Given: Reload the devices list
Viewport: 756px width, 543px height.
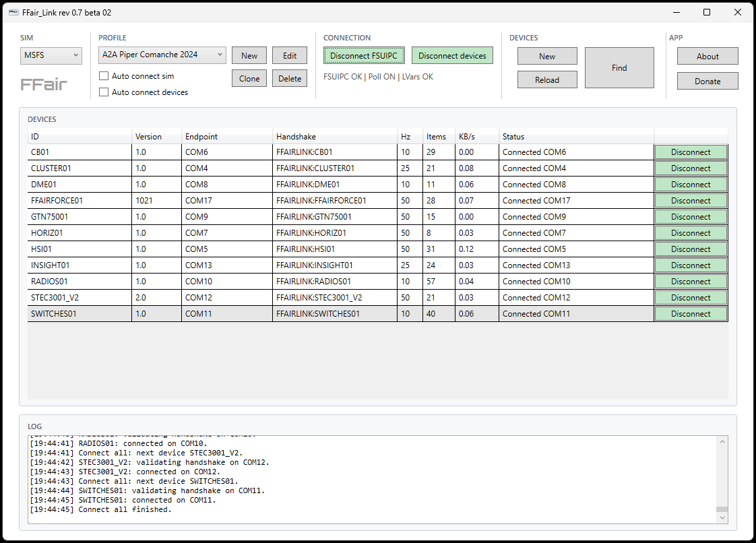Looking at the screenshot, I should 547,79.
